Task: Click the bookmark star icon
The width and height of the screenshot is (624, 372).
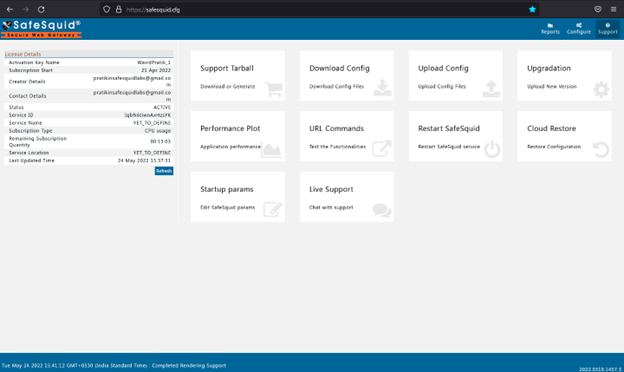Action: 532,9
